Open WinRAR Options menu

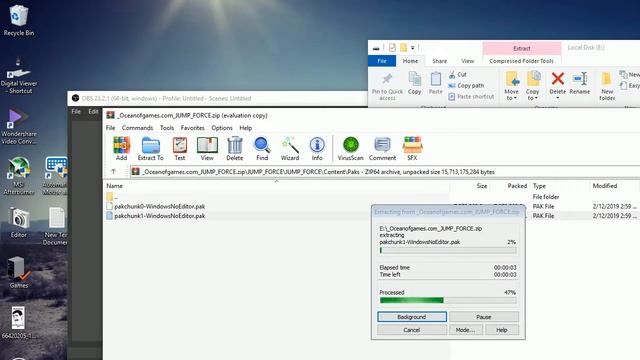pyautogui.click(x=222, y=128)
